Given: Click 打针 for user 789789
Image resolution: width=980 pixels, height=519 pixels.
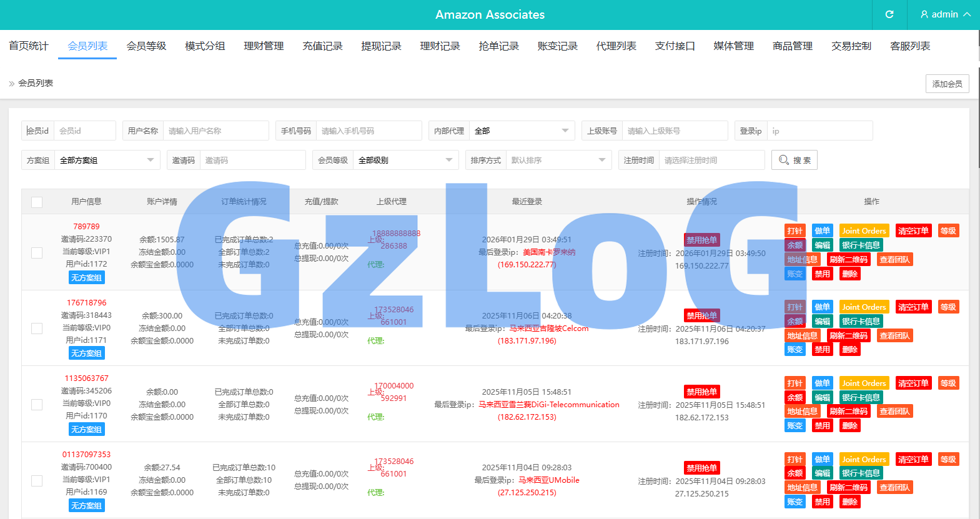Looking at the screenshot, I should point(794,231).
